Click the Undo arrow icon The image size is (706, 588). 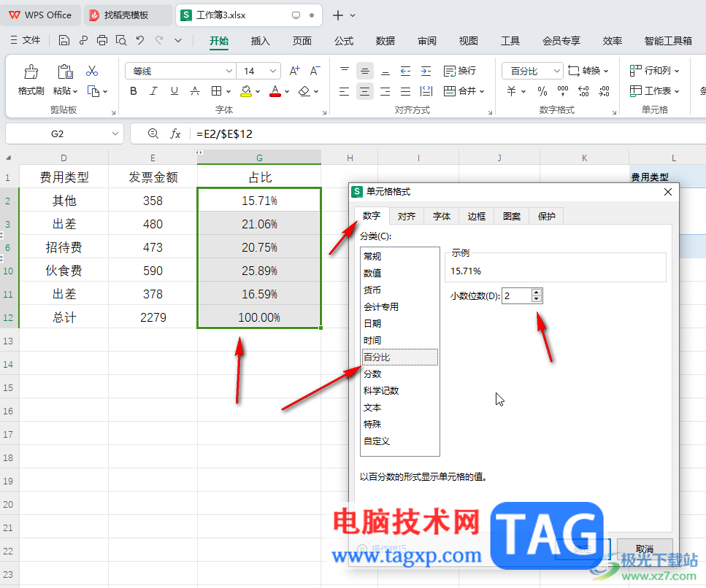pyautogui.click(x=140, y=41)
